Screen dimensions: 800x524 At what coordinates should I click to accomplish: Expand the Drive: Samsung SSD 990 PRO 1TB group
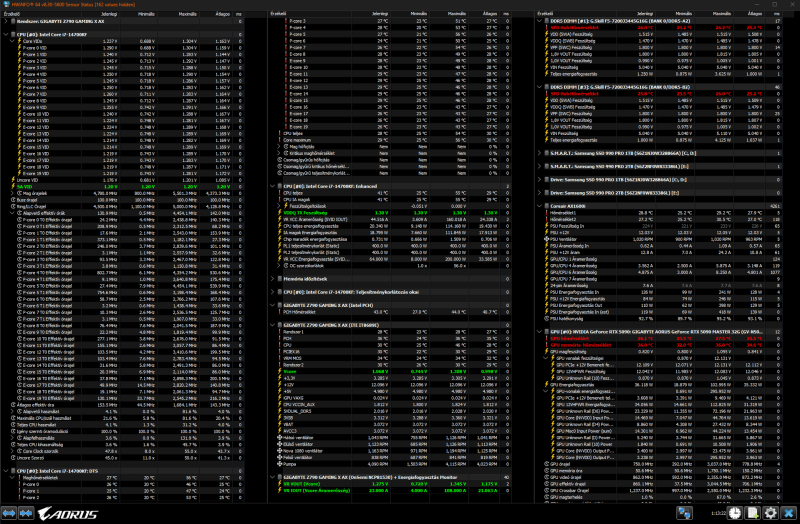[539, 180]
